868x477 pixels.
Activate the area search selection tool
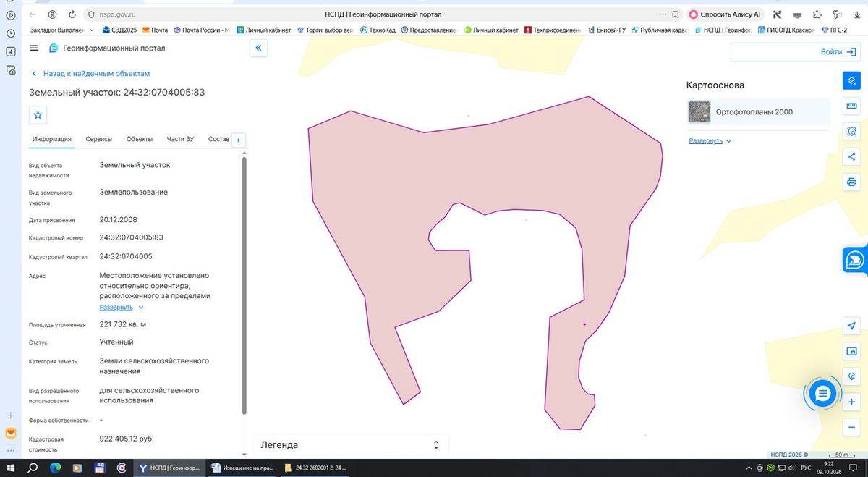tap(851, 132)
